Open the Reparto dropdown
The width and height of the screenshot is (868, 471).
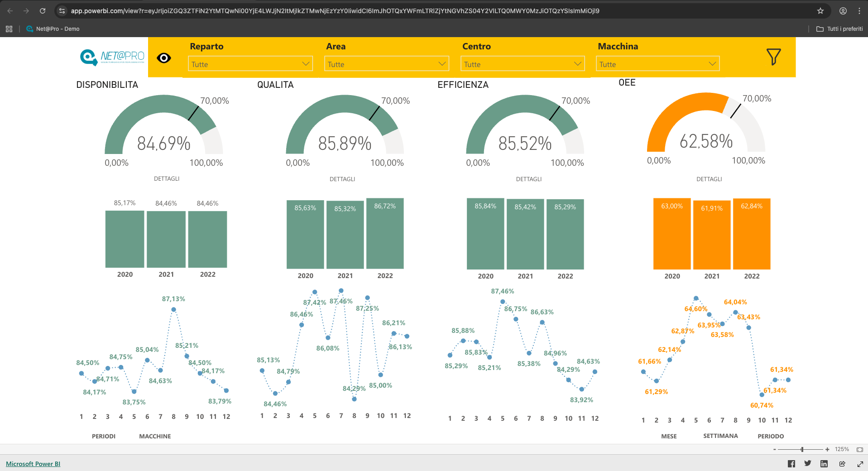click(250, 64)
